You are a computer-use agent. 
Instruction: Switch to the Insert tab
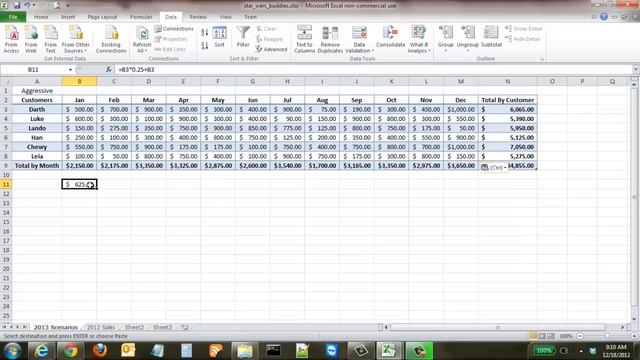[68, 17]
